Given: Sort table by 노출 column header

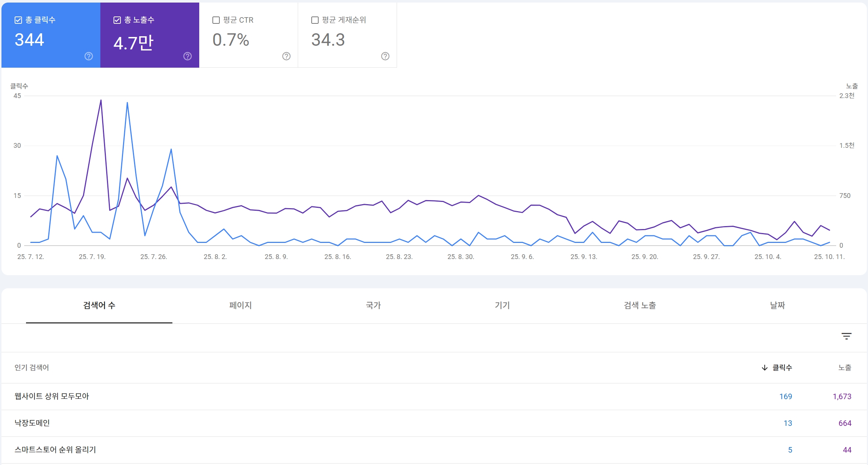Looking at the screenshot, I should (x=845, y=368).
